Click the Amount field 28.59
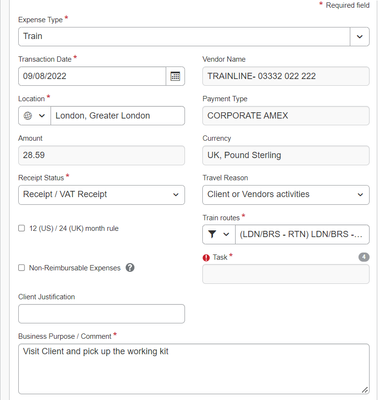This screenshot has height=400, width=383. (x=101, y=155)
